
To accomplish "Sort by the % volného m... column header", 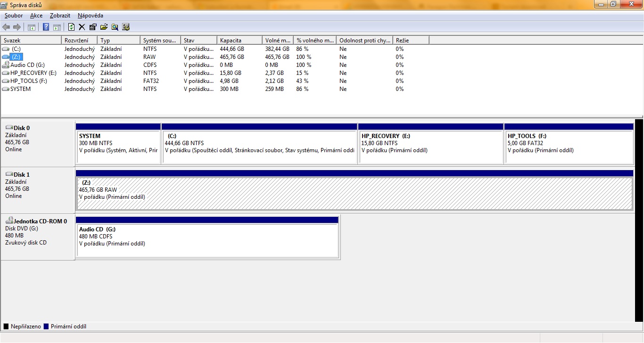I will point(315,41).
